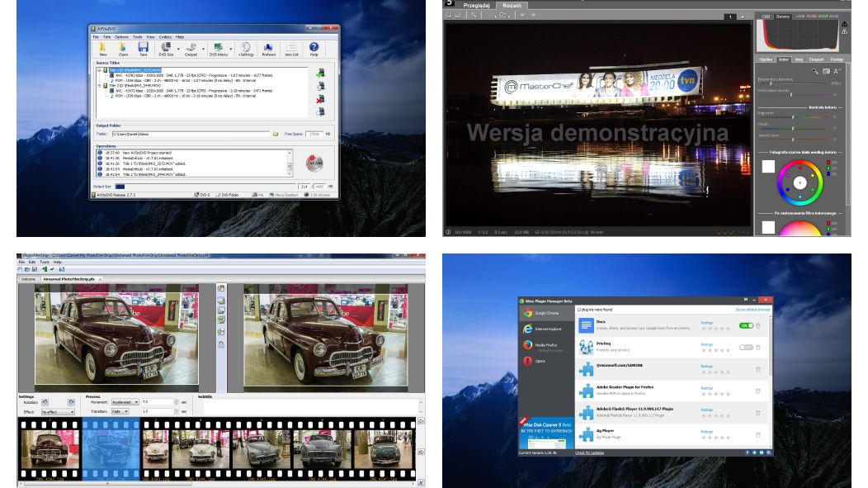Enable the PrivDog plugin toggle
The image size is (868, 488).
click(x=746, y=348)
